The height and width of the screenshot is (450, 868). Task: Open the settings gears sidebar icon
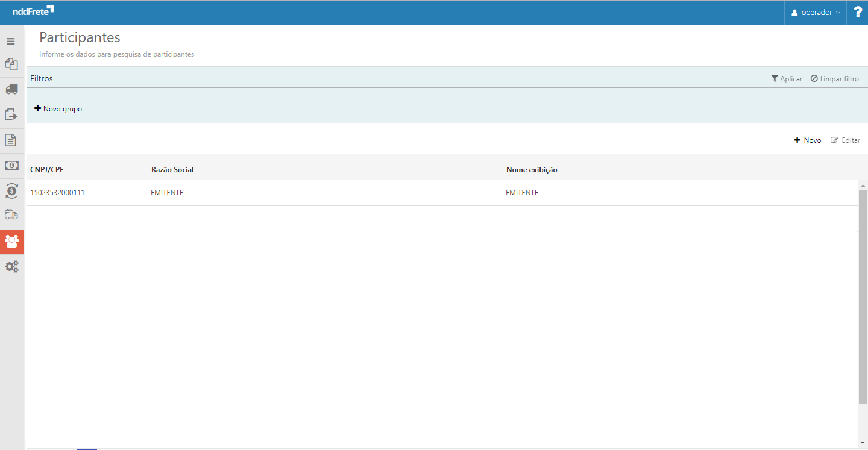[x=11, y=266]
